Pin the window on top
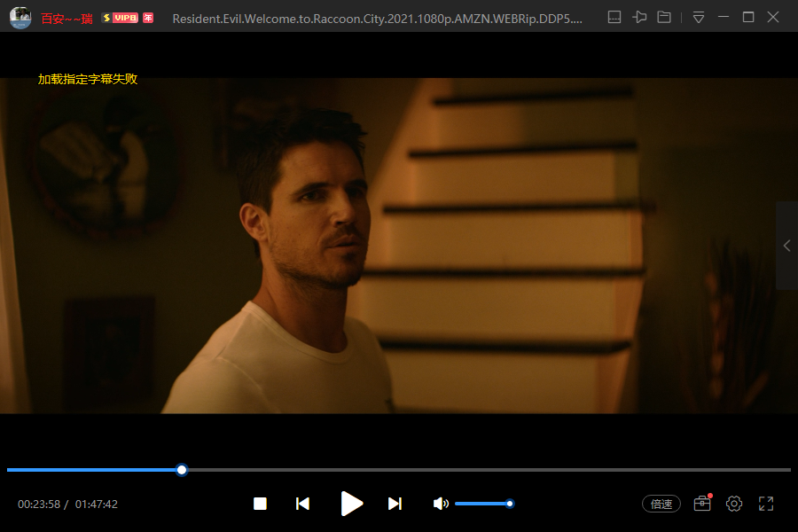Image resolution: width=798 pixels, height=532 pixels. (639, 17)
